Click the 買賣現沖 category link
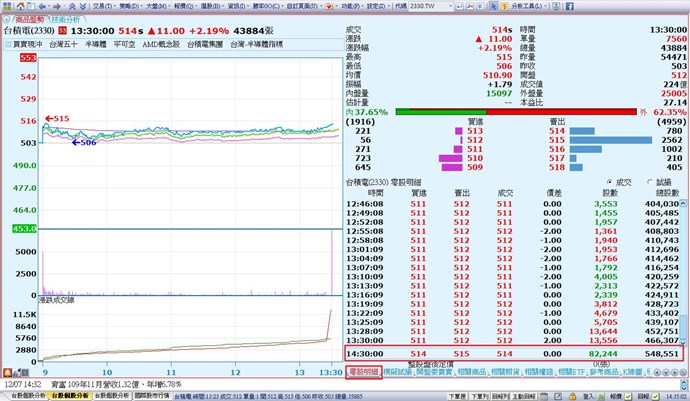The height and width of the screenshot is (401, 690). pyautogui.click(x=27, y=44)
